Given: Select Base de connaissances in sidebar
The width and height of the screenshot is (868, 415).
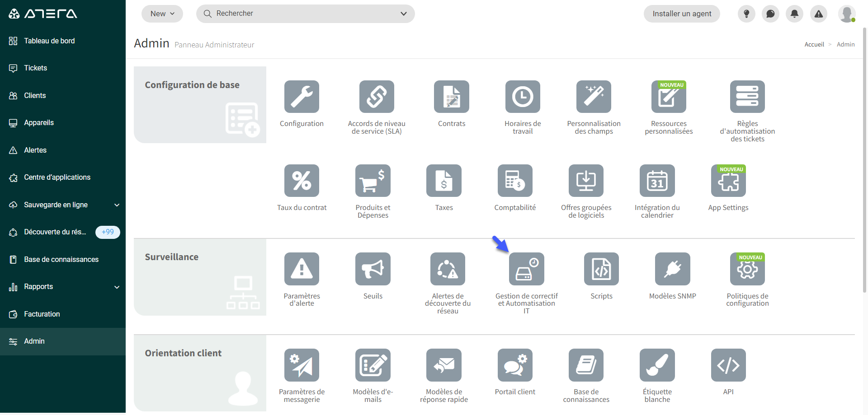Looking at the screenshot, I should pos(61,260).
